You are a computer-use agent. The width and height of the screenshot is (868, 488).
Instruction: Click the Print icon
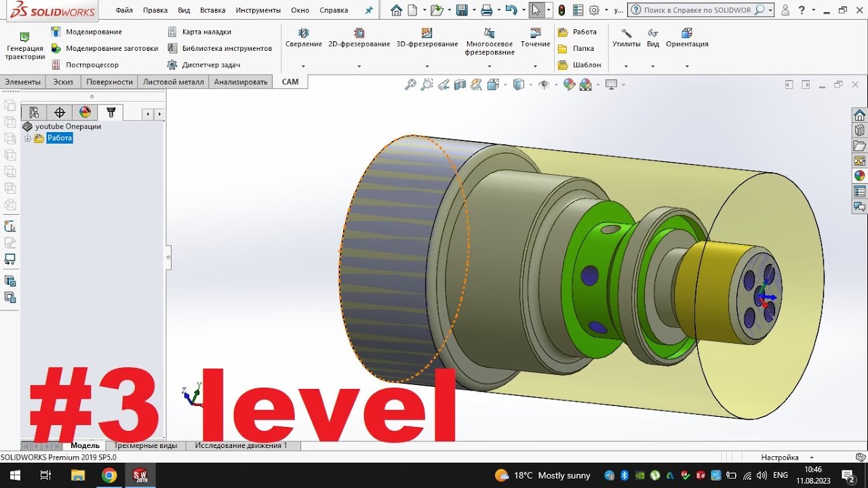pos(486,10)
